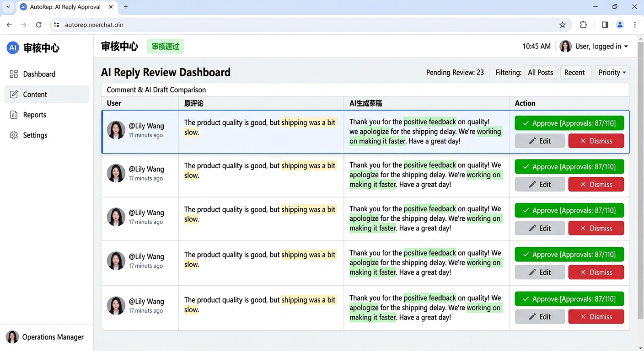Expand the Priority dropdown filter
The image size is (644, 351).
tap(612, 72)
